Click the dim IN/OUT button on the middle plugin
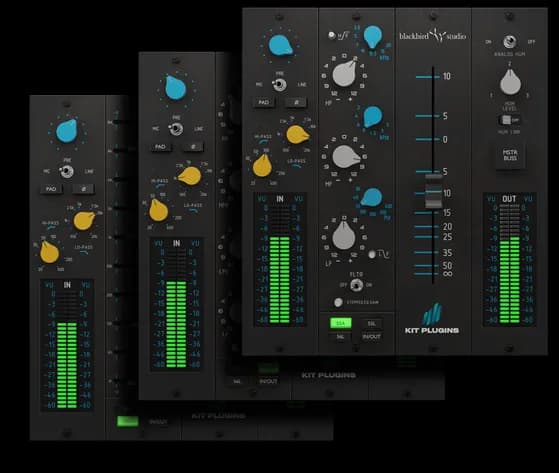 coord(268,381)
